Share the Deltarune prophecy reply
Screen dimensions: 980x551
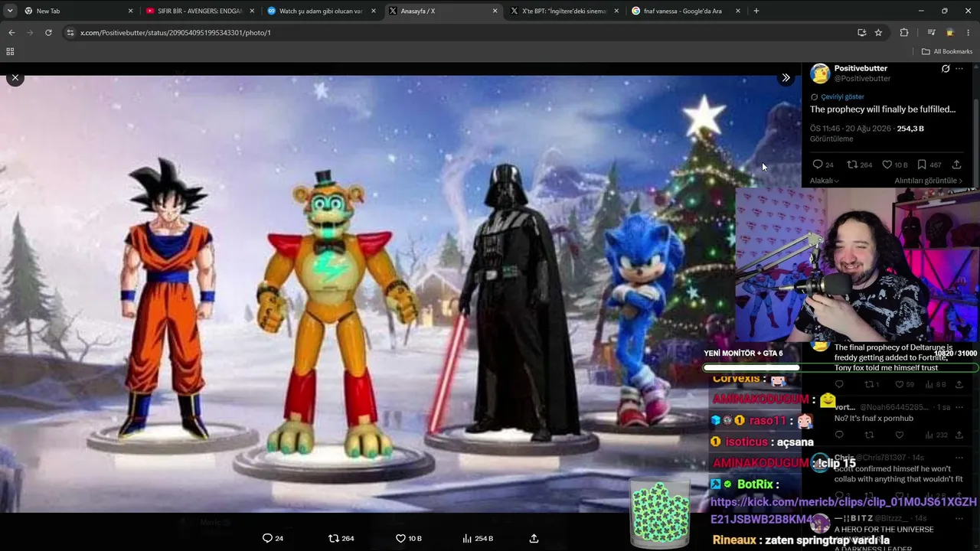[959, 385]
